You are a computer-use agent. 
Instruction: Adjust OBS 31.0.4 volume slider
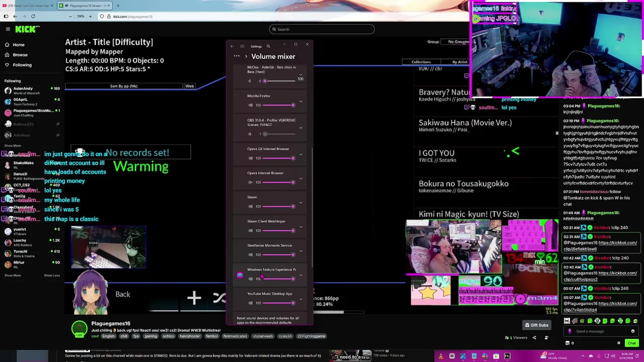pyautogui.click(x=279, y=134)
